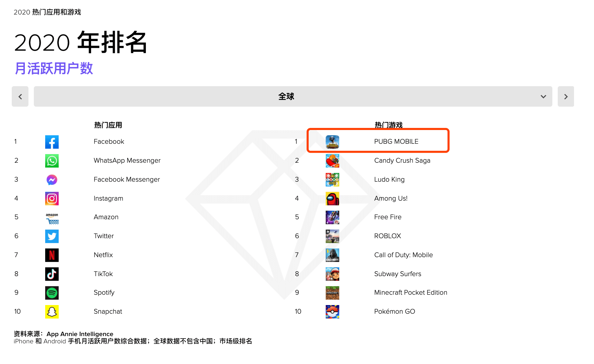This screenshot has width=594, height=364.
Task: Click the Call of Duty: Mobile name
Action: [404, 255]
